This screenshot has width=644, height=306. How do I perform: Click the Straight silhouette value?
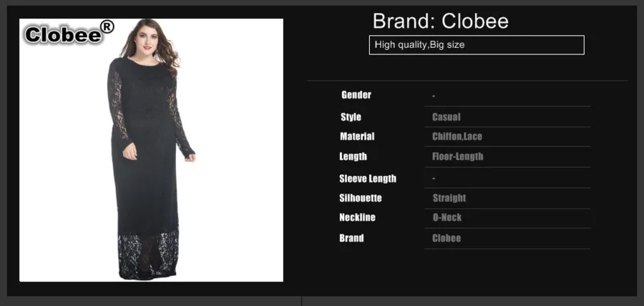pos(449,198)
